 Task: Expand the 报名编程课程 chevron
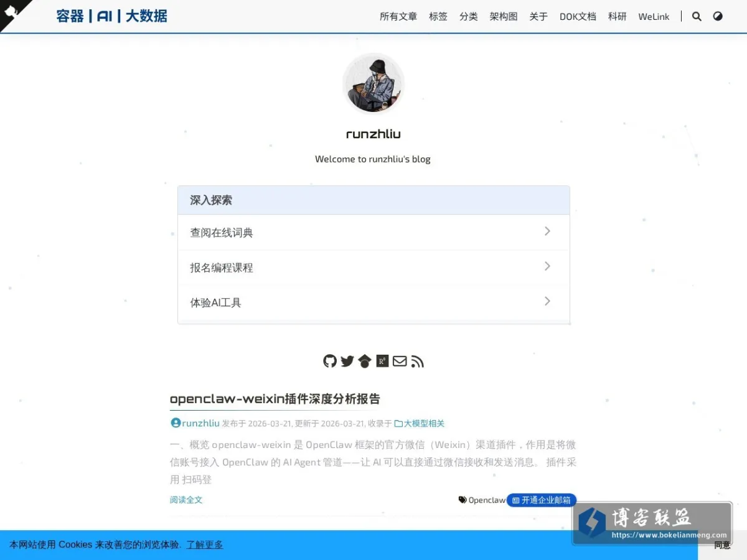pyautogui.click(x=547, y=266)
